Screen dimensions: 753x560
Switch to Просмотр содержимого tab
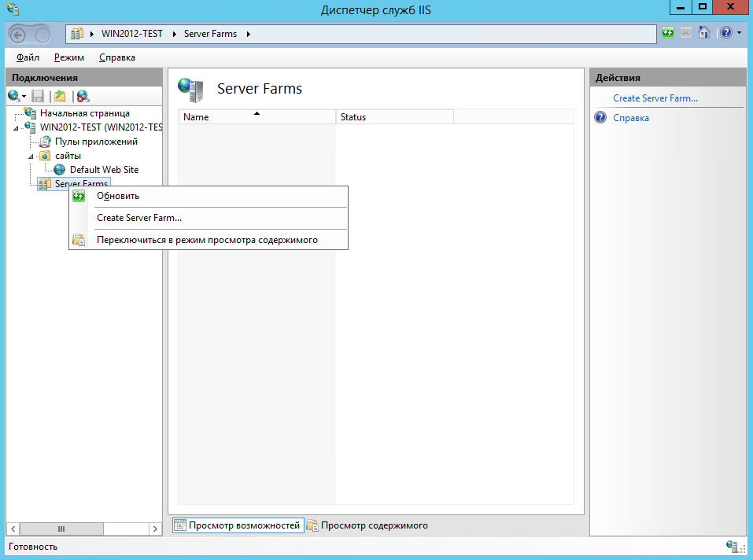(x=367, y=525)
